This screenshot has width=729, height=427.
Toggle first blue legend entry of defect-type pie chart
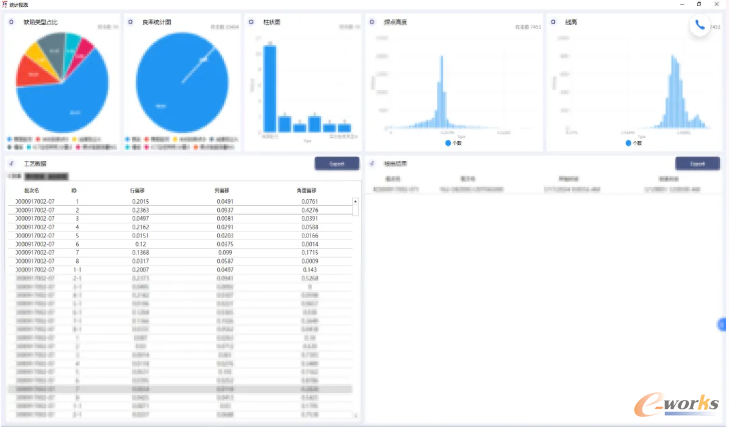pyautogui.click(x=20, y=139)
